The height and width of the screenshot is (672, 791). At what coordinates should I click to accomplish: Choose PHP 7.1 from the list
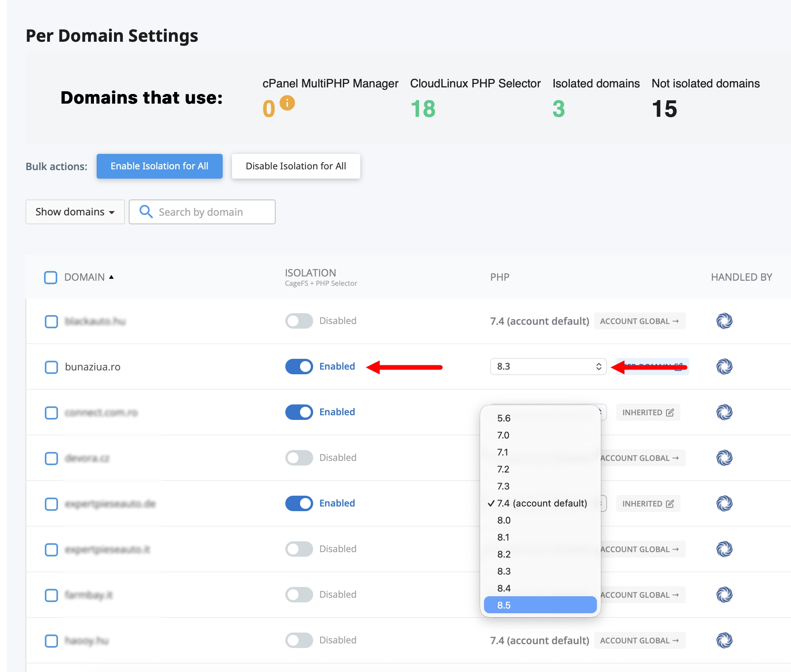click(540, 452)
